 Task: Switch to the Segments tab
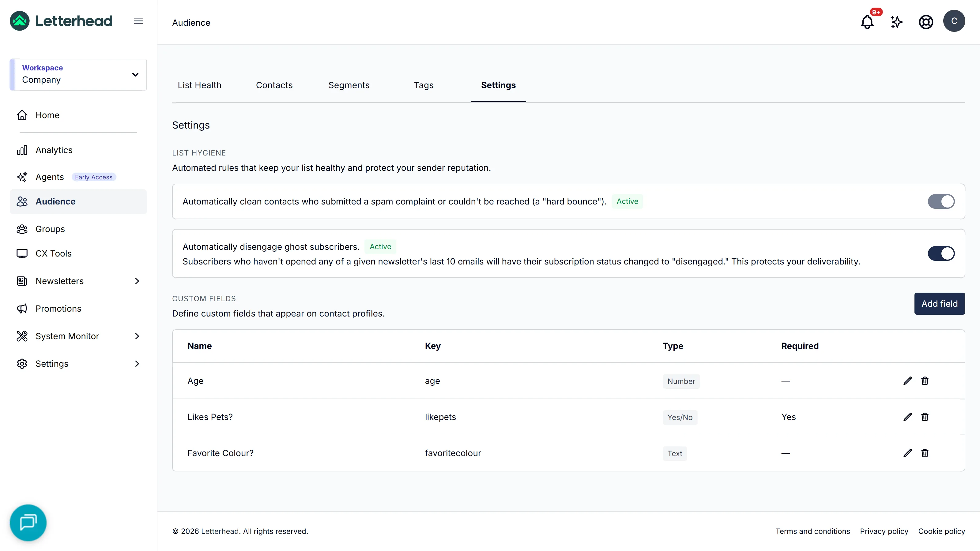click(x=349, y=85)
